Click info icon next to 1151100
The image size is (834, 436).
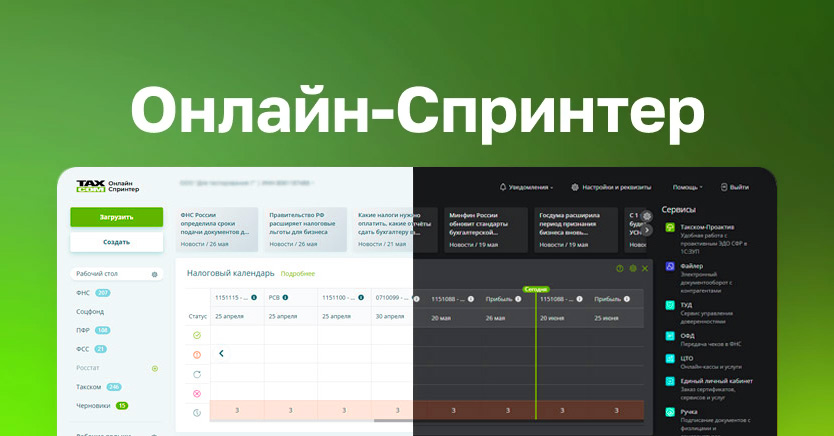pyautogui.click(x=361, y=298)
